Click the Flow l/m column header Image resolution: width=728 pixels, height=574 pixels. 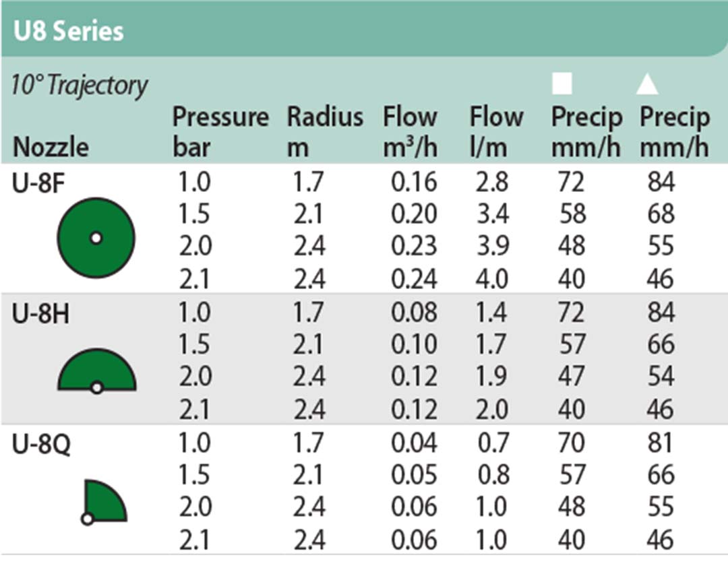(x=496, y=132)
